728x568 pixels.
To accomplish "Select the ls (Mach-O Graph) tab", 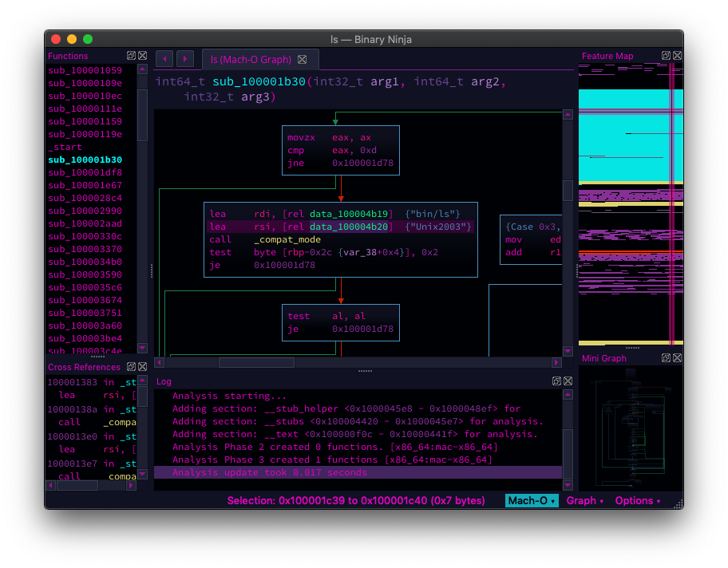I will 251,60.
